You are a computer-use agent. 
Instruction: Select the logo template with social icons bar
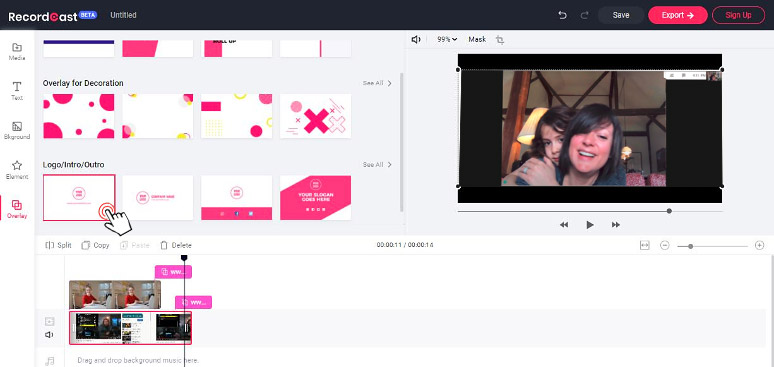tap(236, 198)
